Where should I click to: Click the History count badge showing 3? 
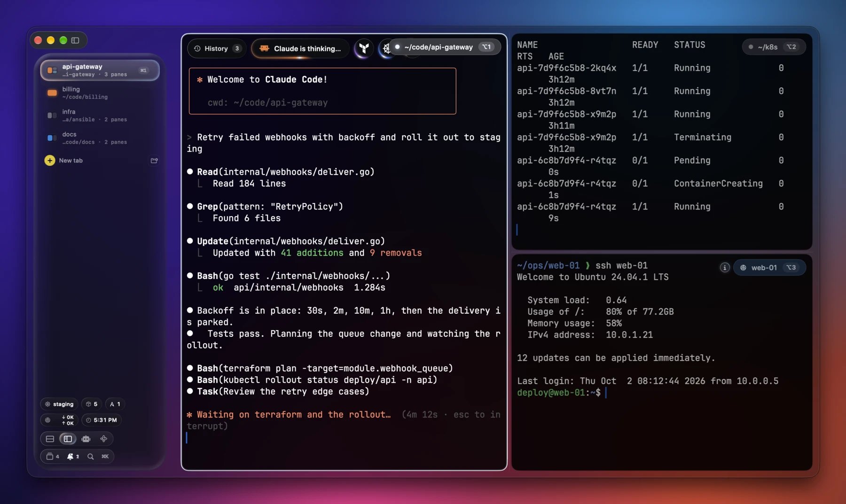(x=237, y=48)
